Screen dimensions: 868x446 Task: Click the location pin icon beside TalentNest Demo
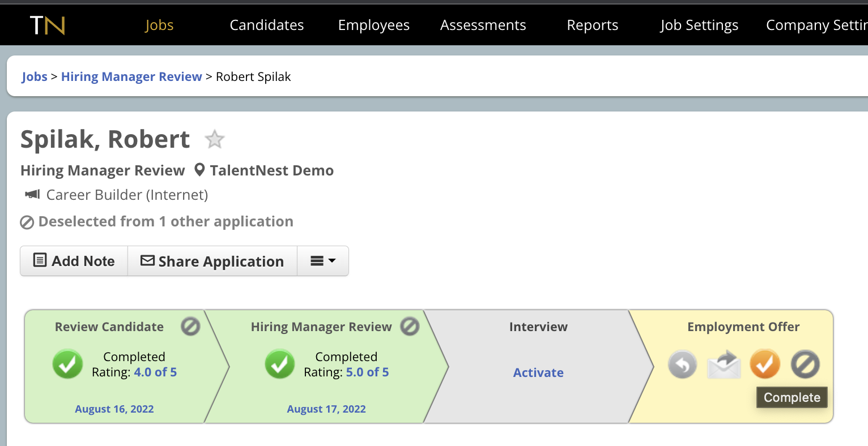point(199,170)
